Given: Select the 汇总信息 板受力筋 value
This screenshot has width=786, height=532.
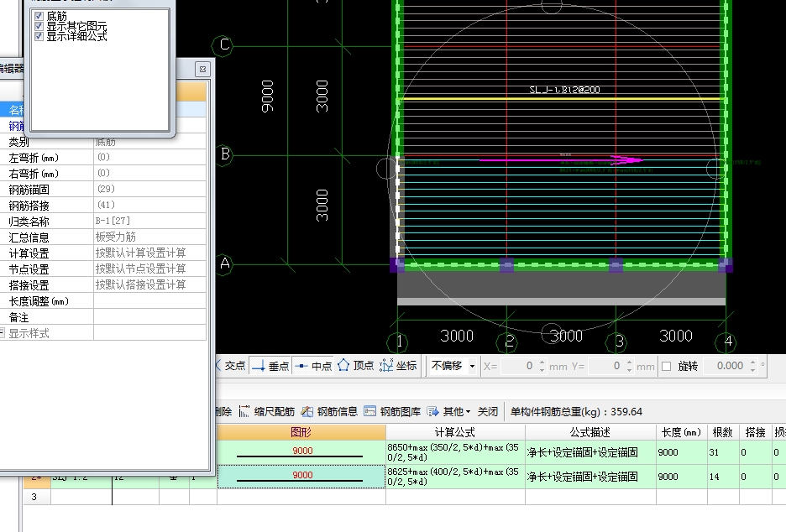Looking at the screenshot, I should (x=149, y=237).
